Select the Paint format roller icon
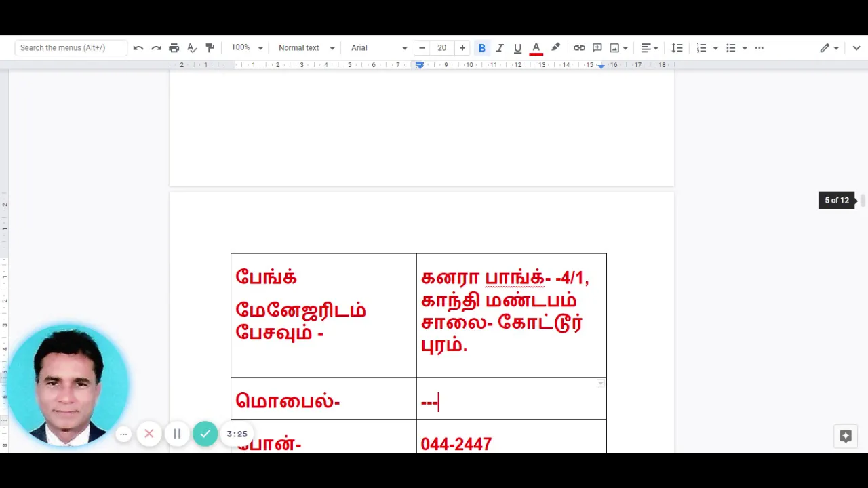Image resolution: width=868 pixels, height=488 pixels. pyautogui.click(x=210, y=48)
